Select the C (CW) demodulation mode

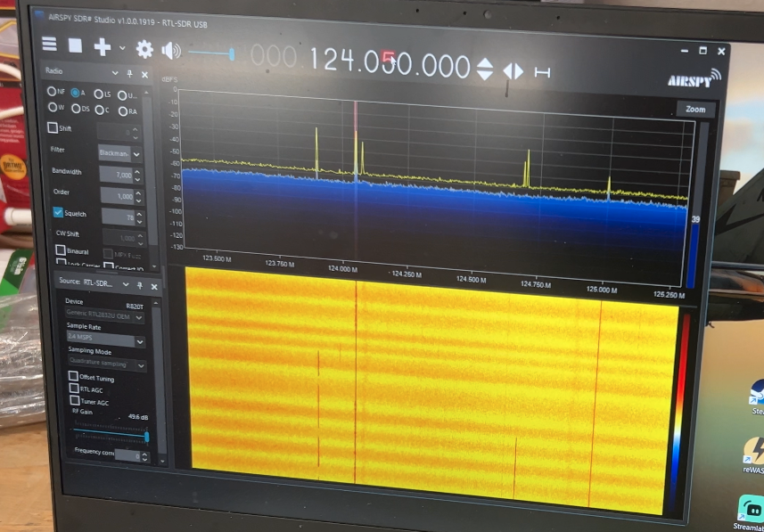[102, 110]
